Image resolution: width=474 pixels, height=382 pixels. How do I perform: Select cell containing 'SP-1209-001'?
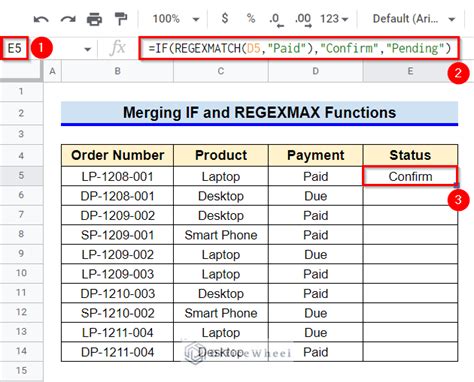coord(117,235)
